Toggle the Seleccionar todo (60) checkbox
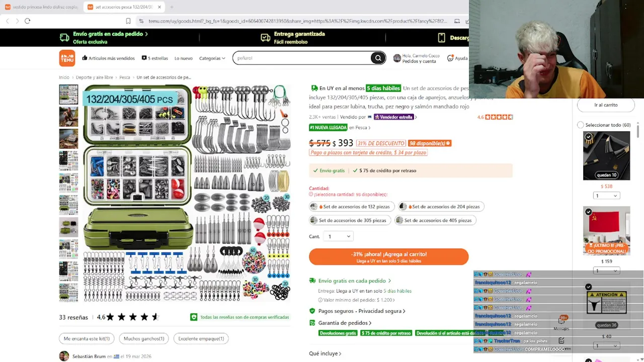 pyautogui.click(x=580, y=125)
